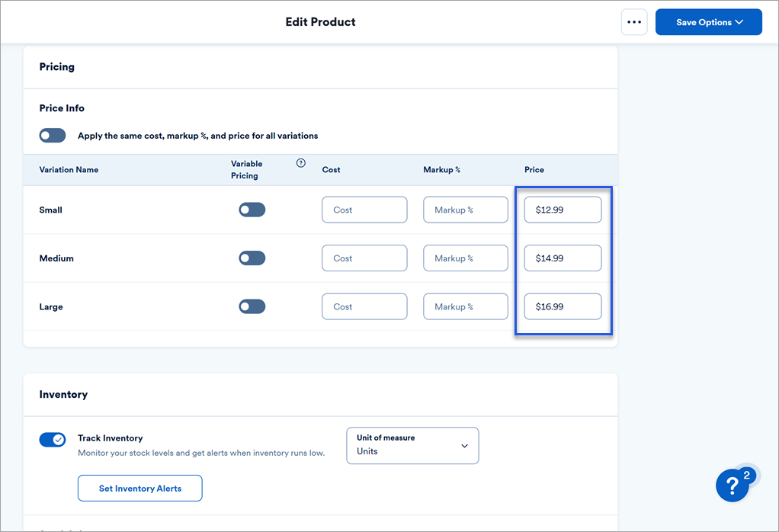779x532 pixels.
Task: Focus the Cost field for Large
Action: tap(364, 306)
